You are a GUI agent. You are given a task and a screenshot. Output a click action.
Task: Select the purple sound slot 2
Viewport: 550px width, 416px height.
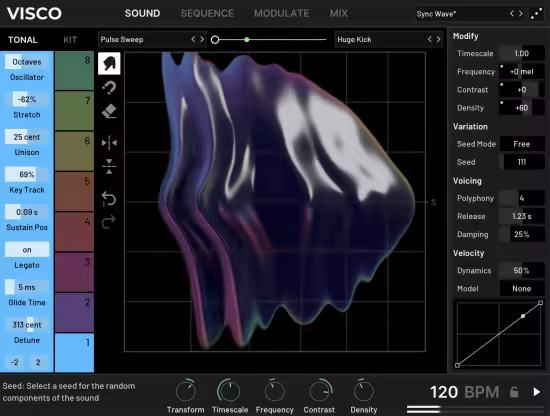point(74,313)
